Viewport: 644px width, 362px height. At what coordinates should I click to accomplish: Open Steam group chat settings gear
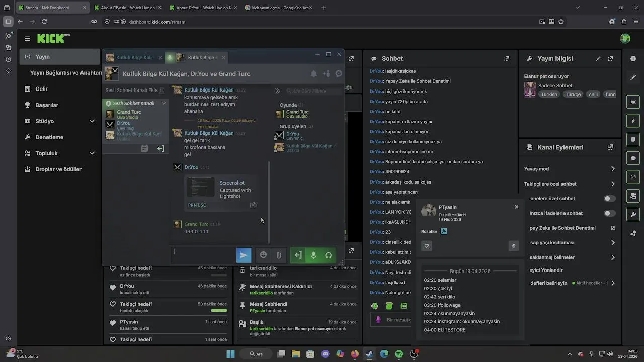tap(339, 74)
